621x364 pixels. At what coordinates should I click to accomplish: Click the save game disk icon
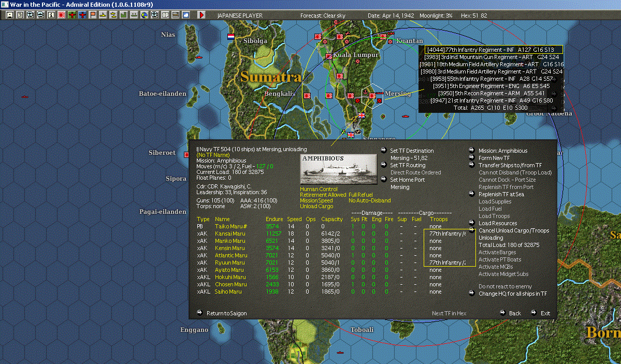point(10,15)
